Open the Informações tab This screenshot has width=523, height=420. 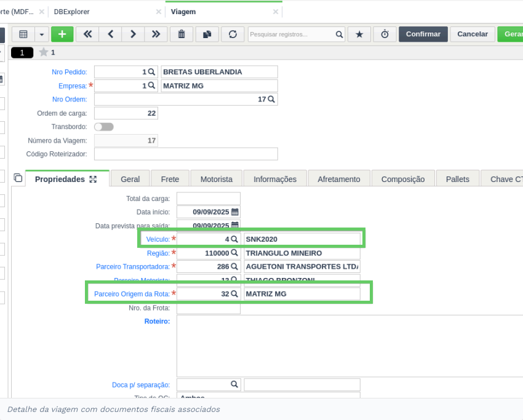tap(275, 180)
